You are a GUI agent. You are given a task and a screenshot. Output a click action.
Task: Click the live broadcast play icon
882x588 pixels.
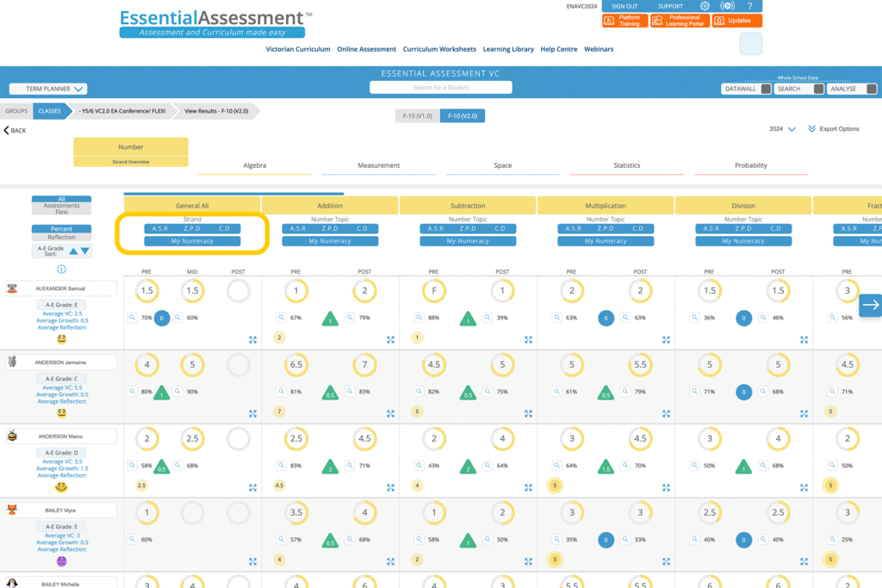tap(727, 6)
